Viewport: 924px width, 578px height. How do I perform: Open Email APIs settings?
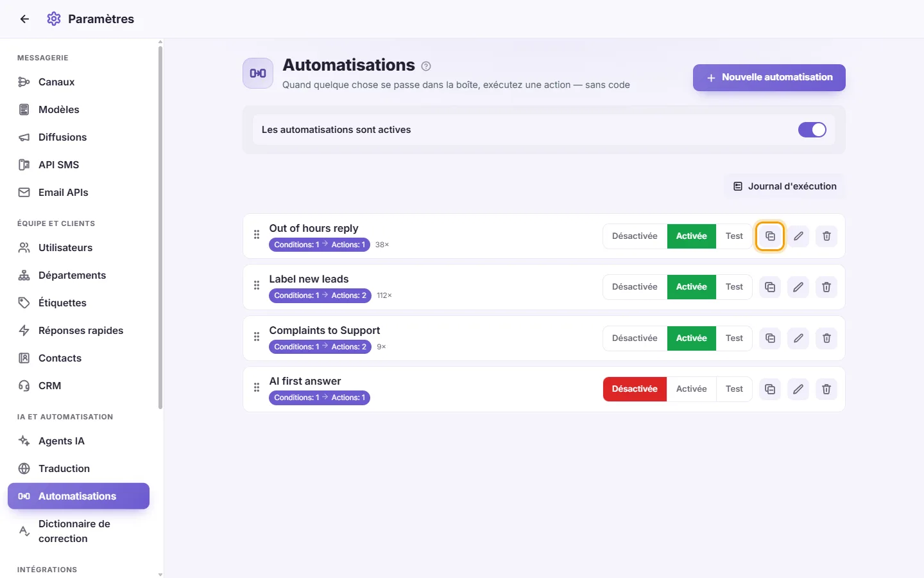78,193
